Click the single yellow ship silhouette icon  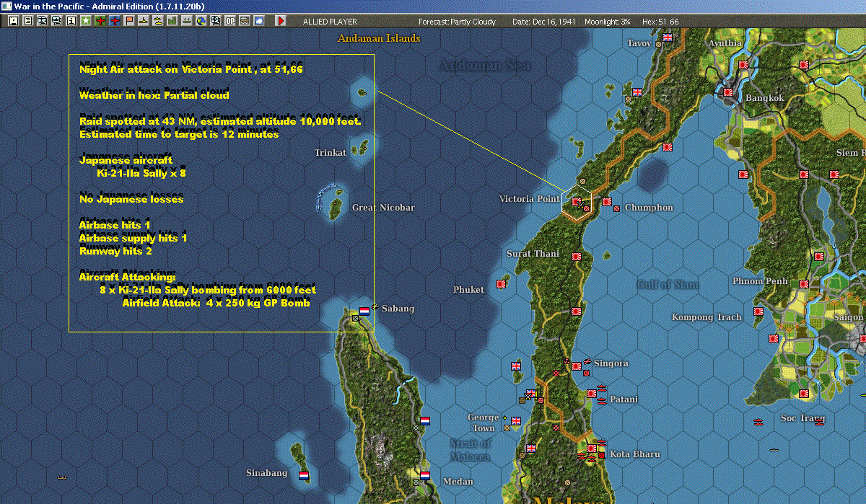point(144,22)
